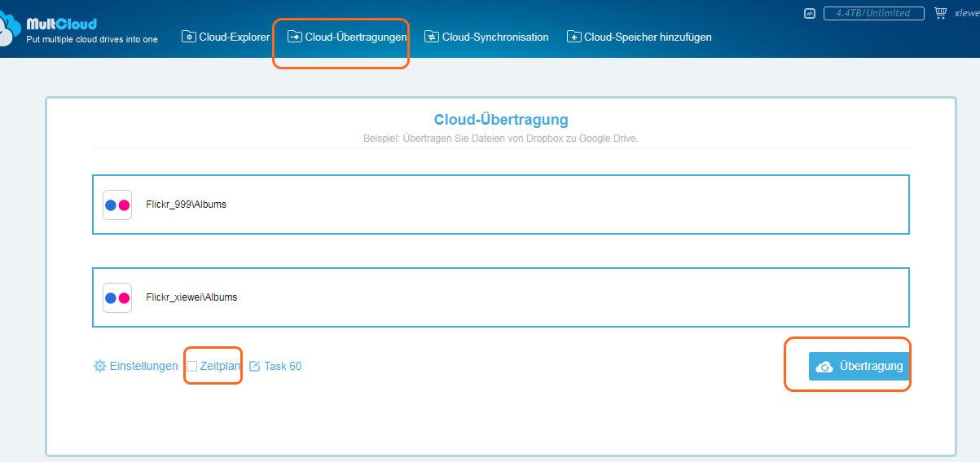Click the add cloud storage plus icon
This screenshot has width=980, height=462.
574,37
